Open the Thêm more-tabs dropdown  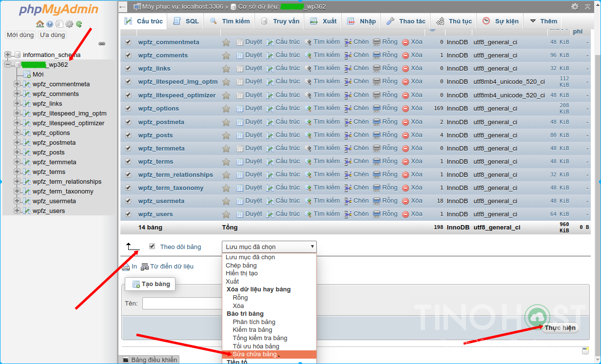click(x=543, y=21)
